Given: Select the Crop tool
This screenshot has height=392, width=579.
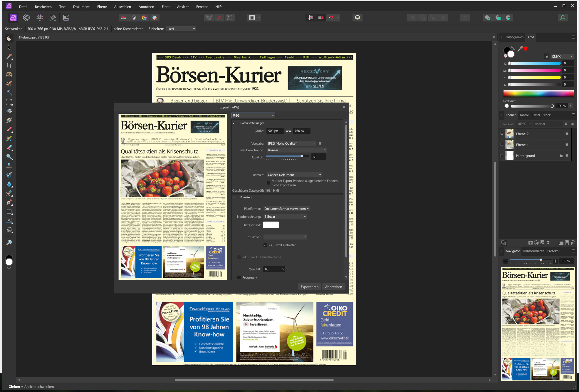Looking at the screenshot, I should 9,66.
